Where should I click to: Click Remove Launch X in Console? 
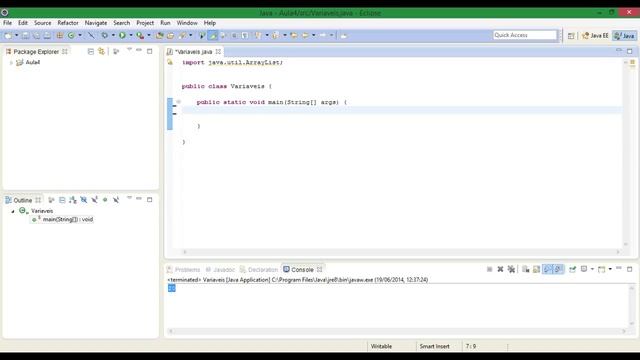pos(500,269)
